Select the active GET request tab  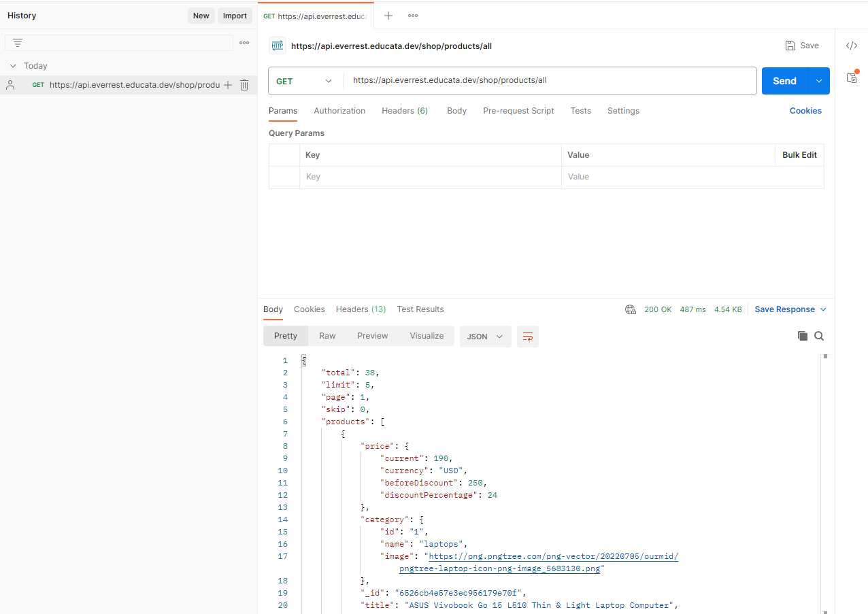coord(316,16)
